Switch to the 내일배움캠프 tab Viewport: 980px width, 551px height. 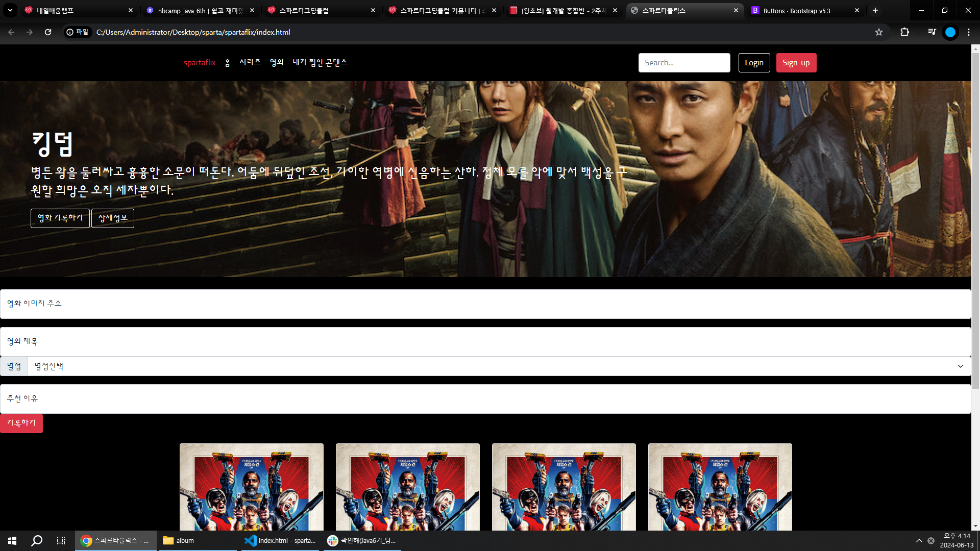(x=79, y=10)
